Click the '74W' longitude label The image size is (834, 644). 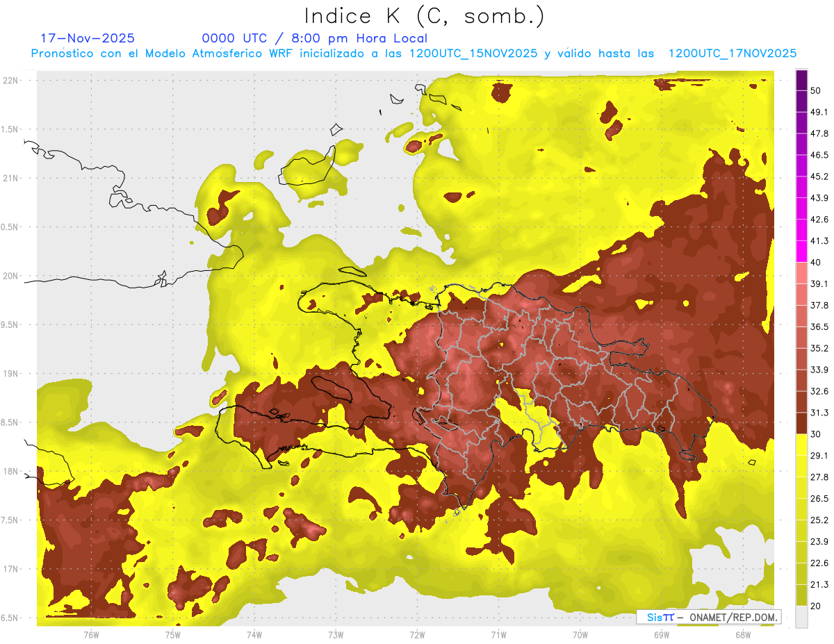(254, 635)
